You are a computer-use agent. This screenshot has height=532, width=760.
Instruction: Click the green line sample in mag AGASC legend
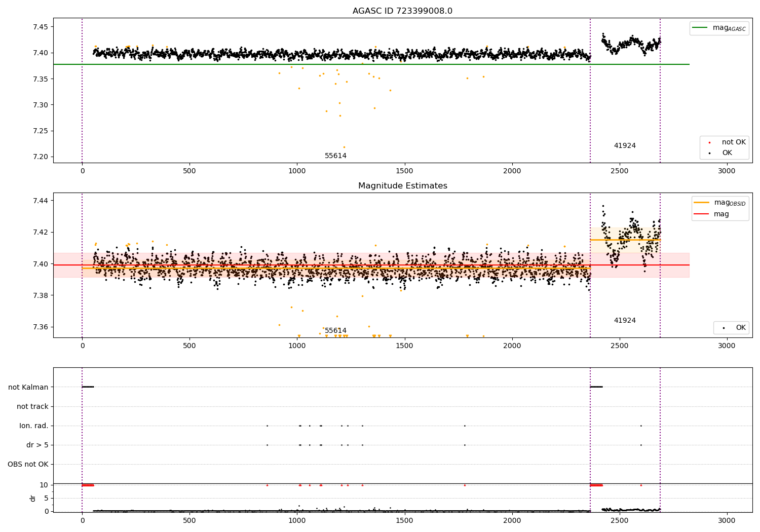coord(700,28)
